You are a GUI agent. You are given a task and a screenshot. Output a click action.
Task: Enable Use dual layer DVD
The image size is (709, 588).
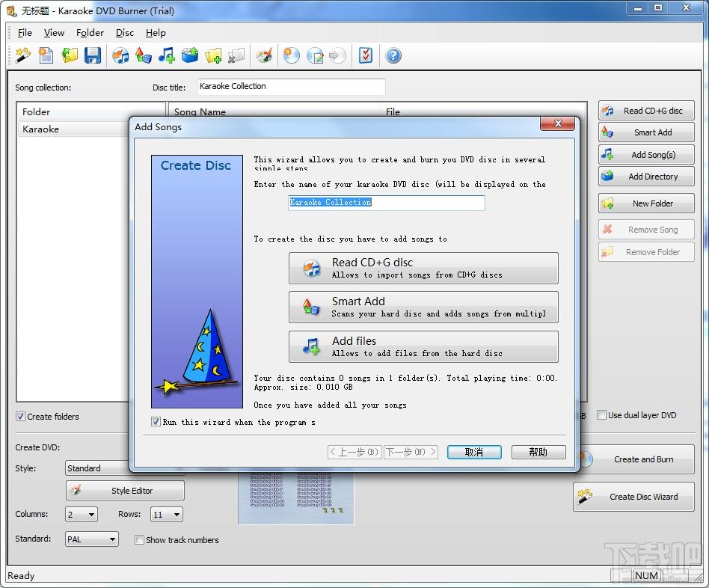[x=601, y=415]
